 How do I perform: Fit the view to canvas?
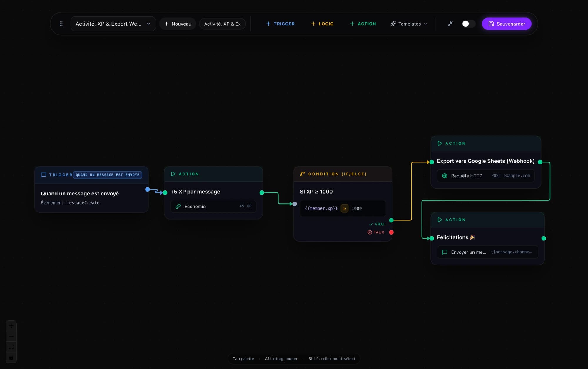11,347
